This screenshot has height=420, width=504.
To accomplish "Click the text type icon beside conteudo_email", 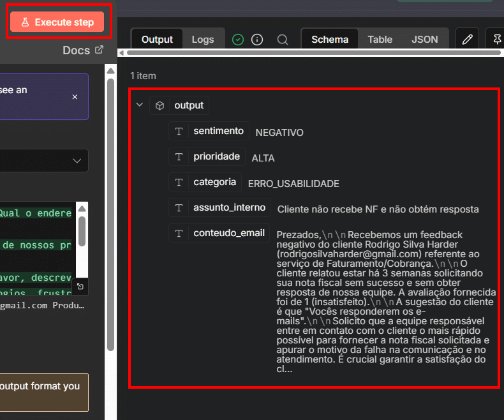I will point(179,233).
